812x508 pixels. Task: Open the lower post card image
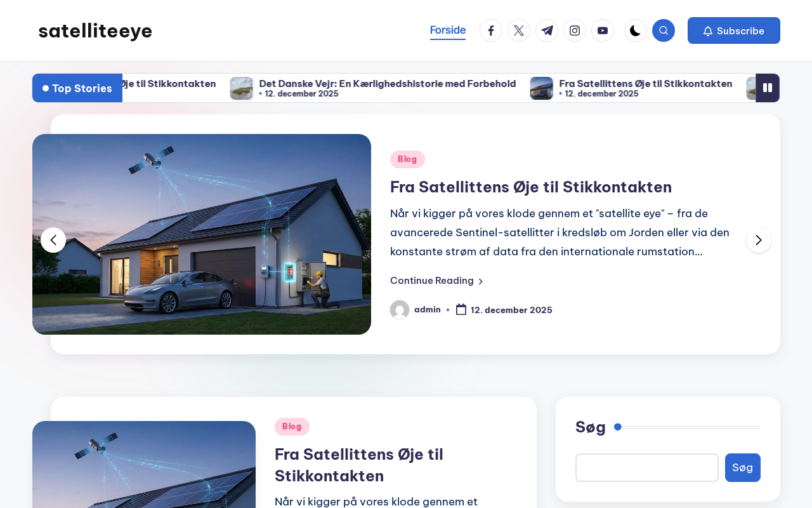tap(144, 464)
